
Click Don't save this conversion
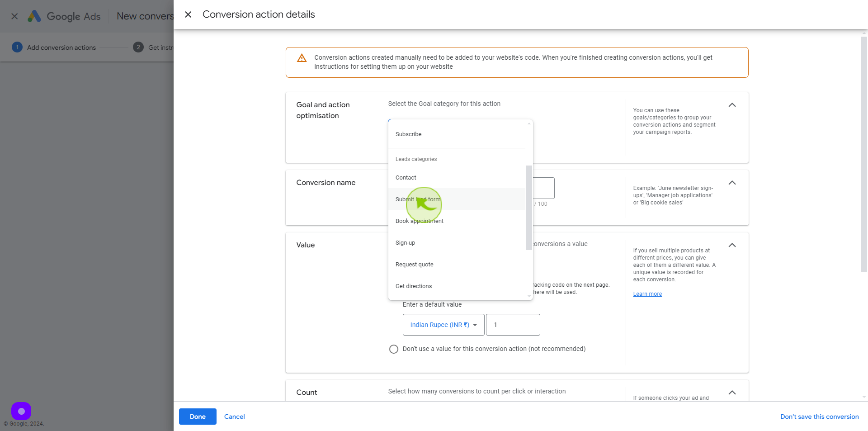(x=819, y=417)
